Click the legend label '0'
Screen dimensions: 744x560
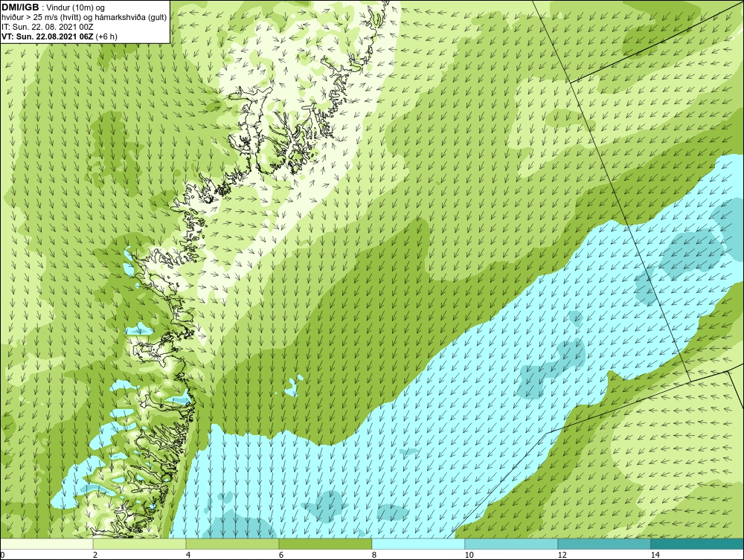(2, 555)
